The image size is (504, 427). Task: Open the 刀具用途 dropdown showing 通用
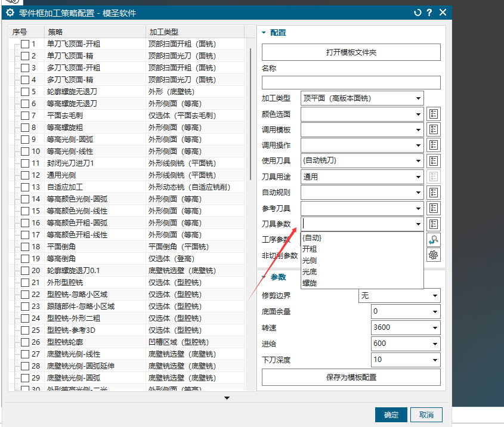click(362, 177)
